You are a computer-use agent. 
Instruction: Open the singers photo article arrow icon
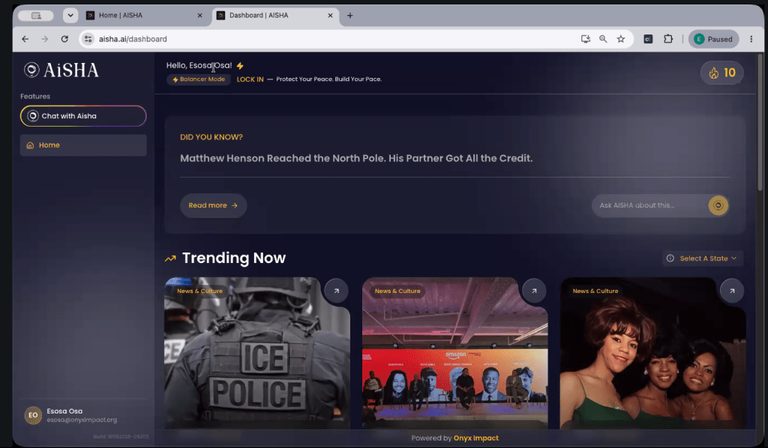[x=732, y=291]
